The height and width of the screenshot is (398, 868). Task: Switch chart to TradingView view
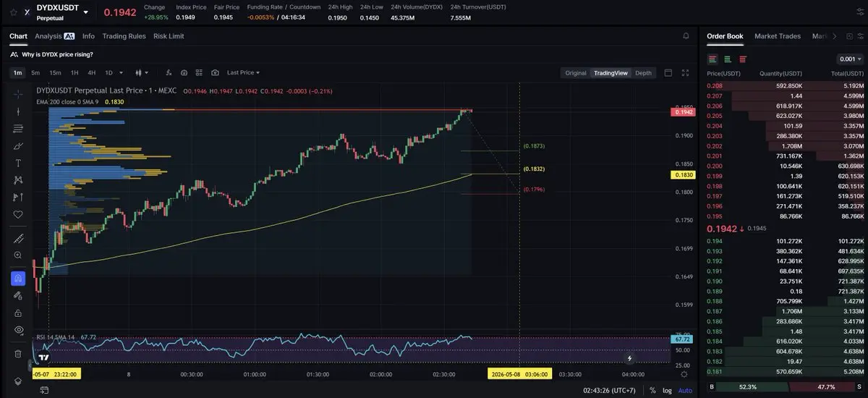pyautogui.click(x=610, y=73)
